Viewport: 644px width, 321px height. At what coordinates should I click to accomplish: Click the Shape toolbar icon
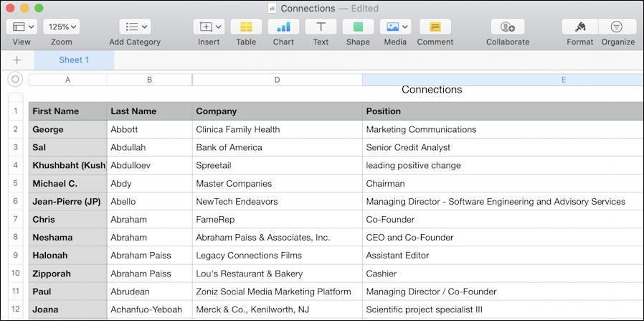coord(358,27)
